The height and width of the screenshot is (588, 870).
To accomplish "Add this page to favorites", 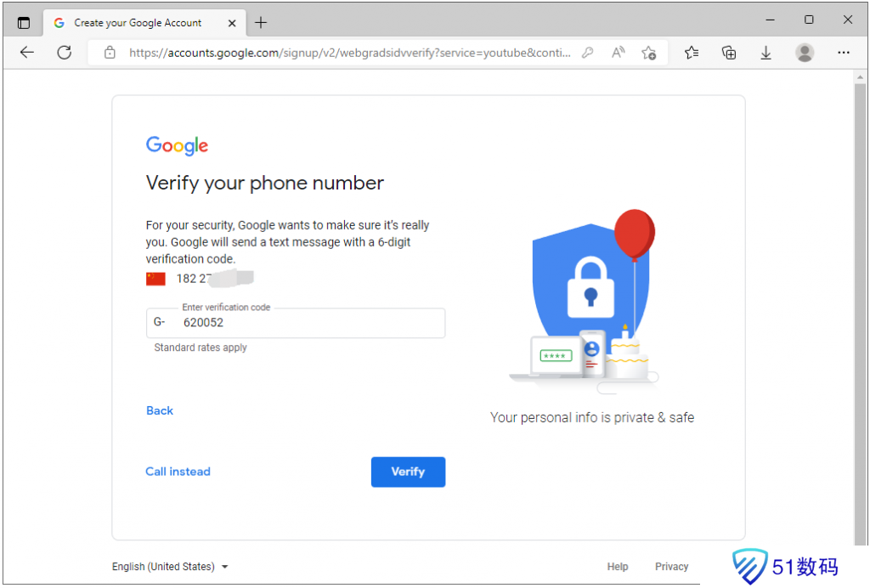I will 649,53.
